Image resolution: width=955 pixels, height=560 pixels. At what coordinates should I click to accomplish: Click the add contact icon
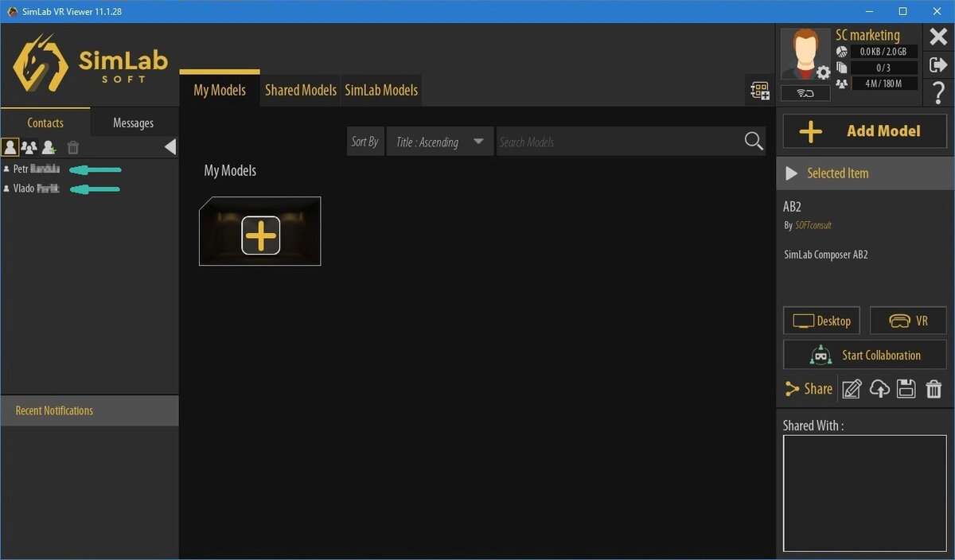coord(49,147)
